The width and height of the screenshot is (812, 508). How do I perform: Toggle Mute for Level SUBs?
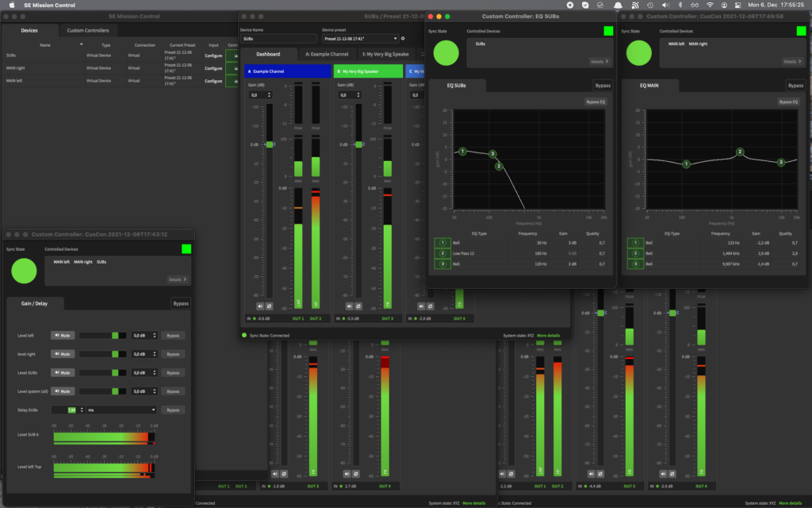[x=63, y=372]
